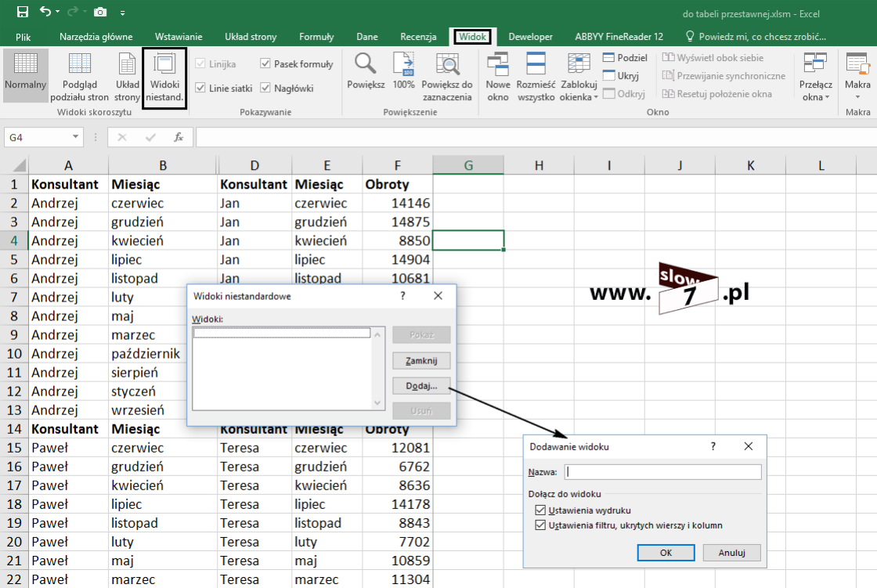Click Rozmieść wszystko
This screenshot has width=877, height=588.
536,77
